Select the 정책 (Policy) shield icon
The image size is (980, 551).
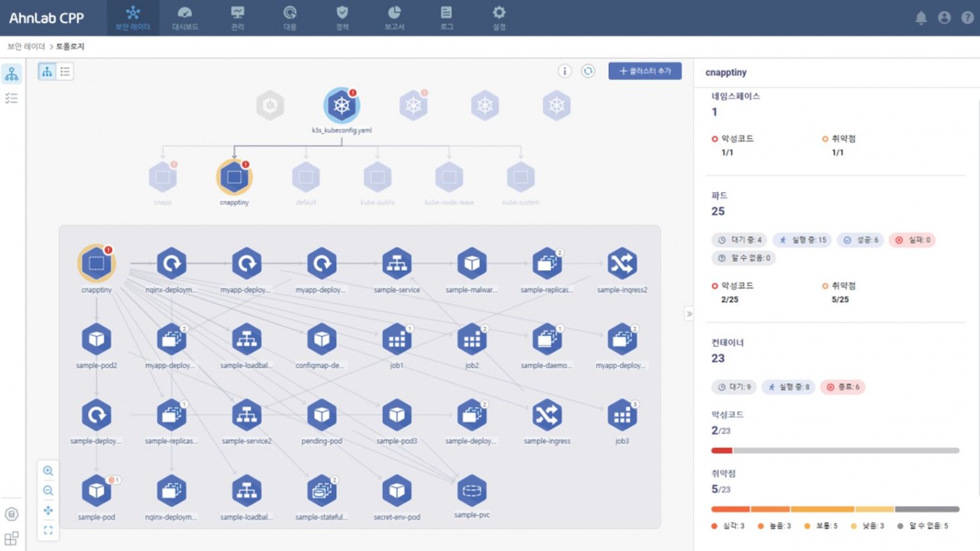click(342, 18)
